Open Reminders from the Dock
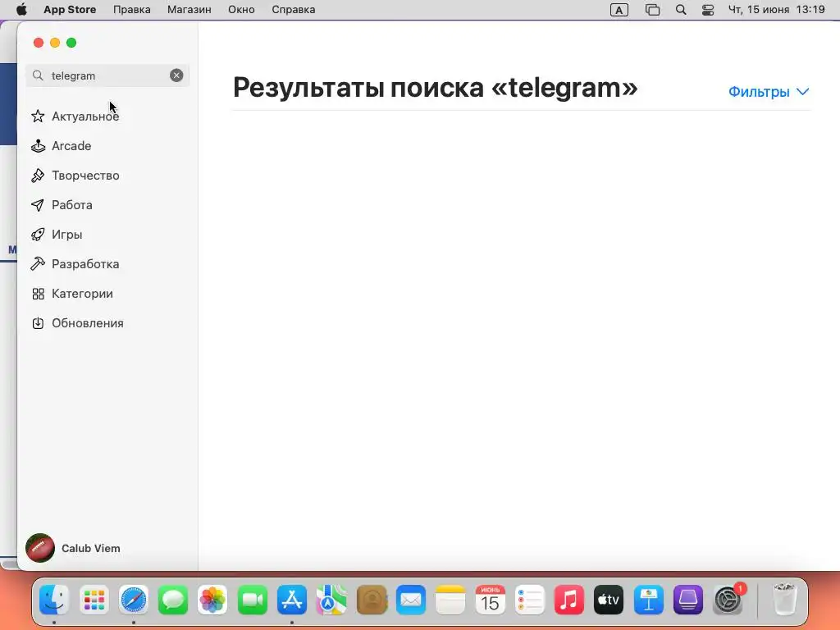Viewport: 840px width, 630px height. coord(530,600)
